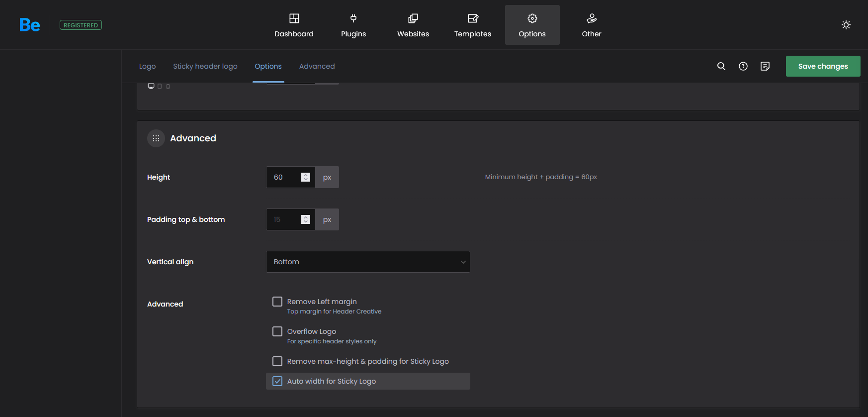Select the Options sub-tab
This screenshot has width=868, height=417.
pos(268,66)
